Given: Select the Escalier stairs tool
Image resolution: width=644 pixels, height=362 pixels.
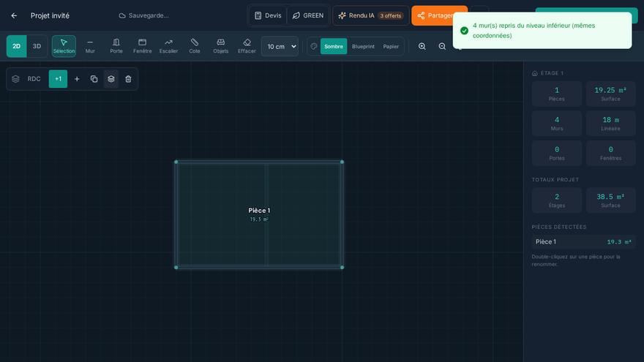Looking at the screenshot, I should tap(168, 46).
